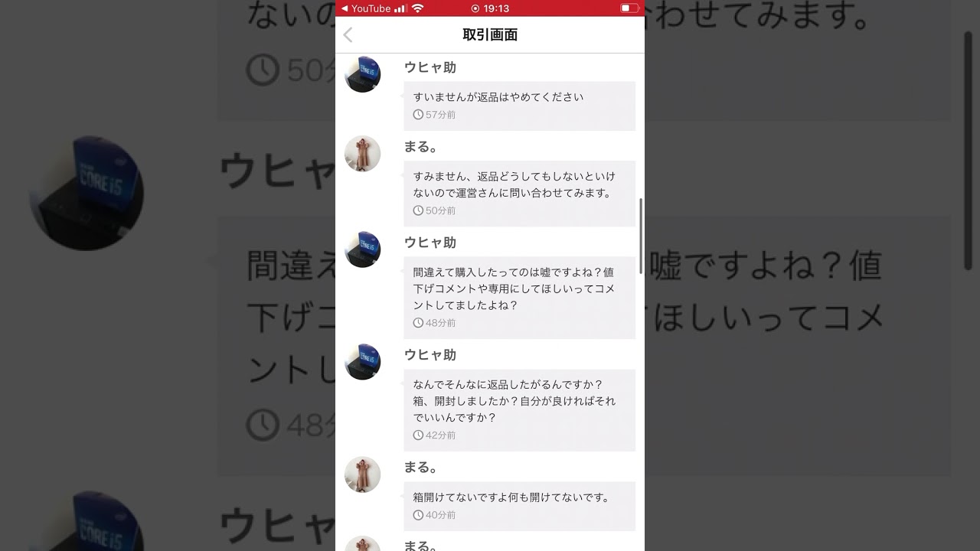The width and height of the screenshot is (980, 551).
Task: Tap the cellular signal bars icon
Action: [400, 8]
